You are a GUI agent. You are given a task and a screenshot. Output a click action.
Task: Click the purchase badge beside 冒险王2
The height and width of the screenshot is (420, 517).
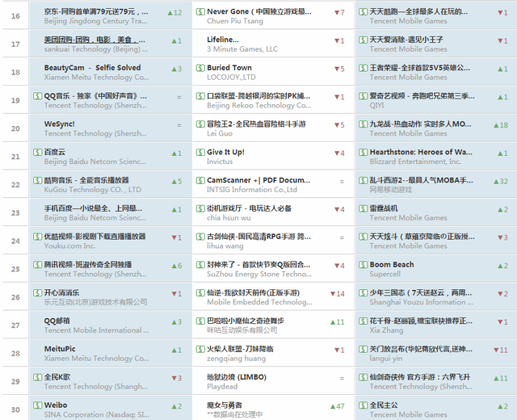point(200,124)
